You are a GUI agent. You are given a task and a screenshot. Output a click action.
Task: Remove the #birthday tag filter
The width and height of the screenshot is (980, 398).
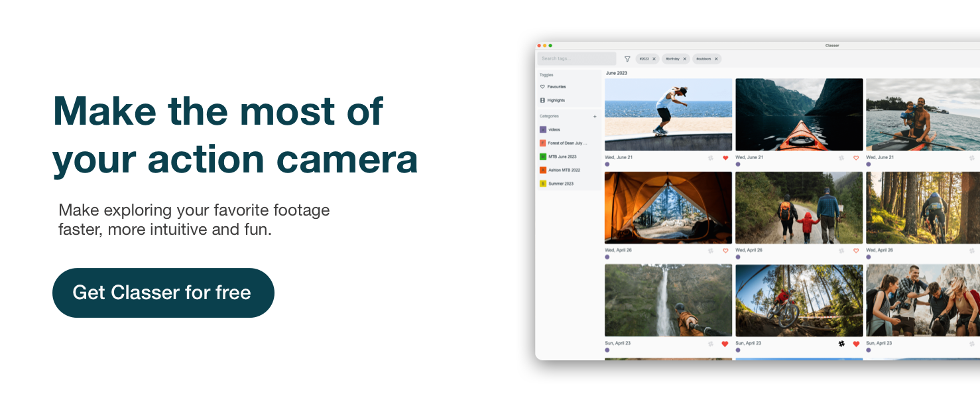[685, 59]
